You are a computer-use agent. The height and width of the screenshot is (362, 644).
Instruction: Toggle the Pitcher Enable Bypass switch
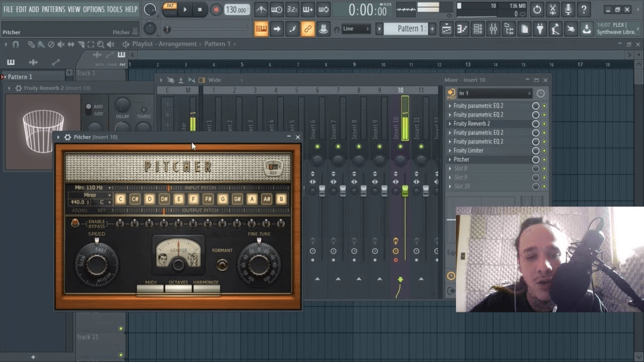(75, 223)
